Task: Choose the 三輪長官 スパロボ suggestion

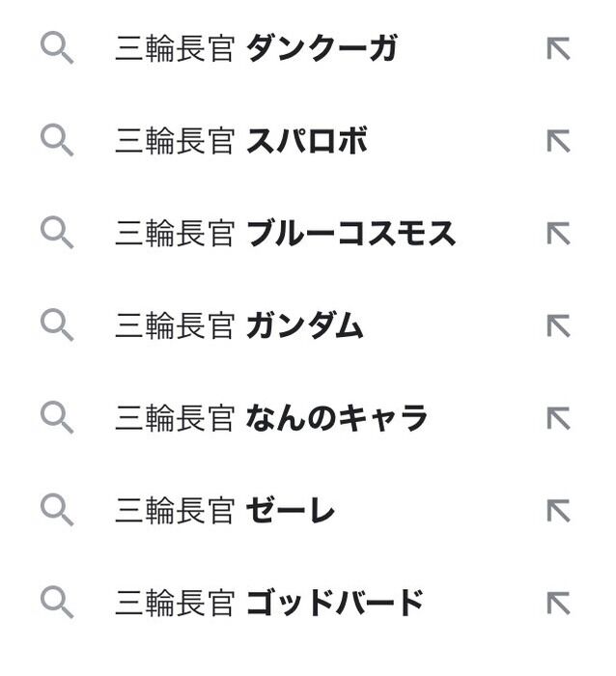Action: [x=241, y=141]
